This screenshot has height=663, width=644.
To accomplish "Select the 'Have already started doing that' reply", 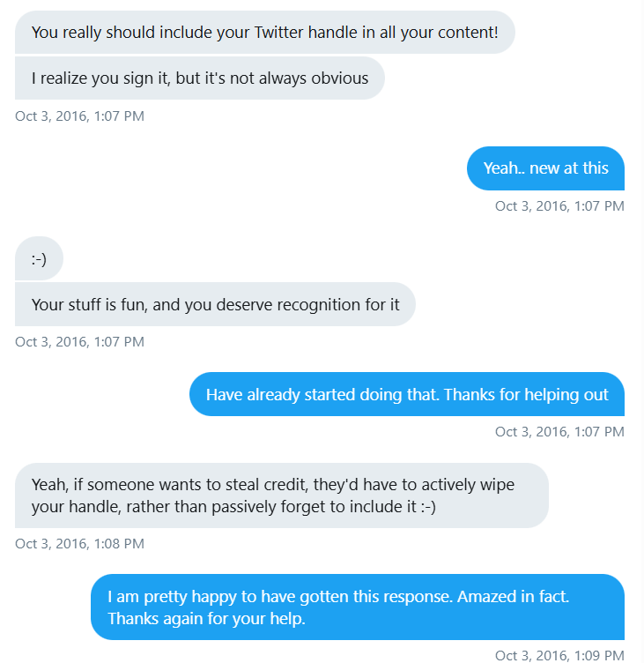I will 407,394.
